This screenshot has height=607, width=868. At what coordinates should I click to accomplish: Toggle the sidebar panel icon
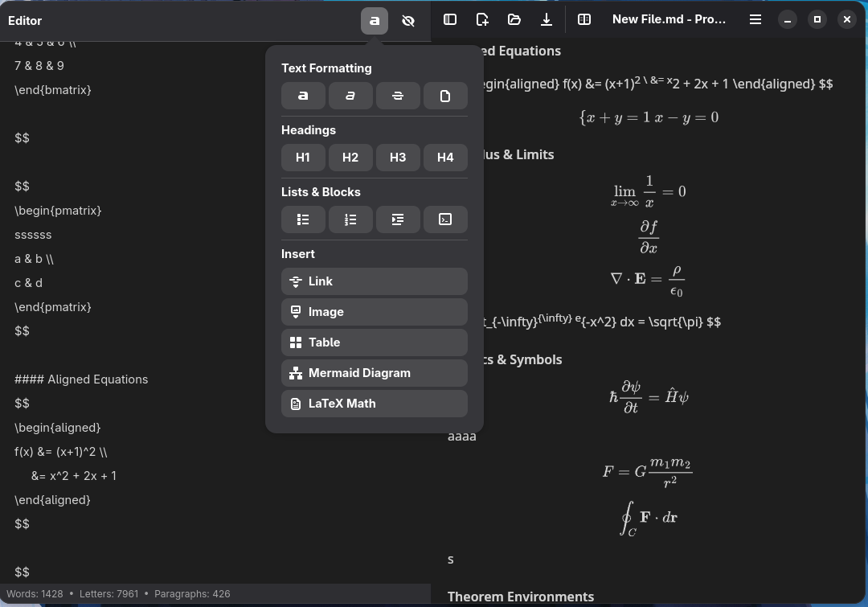(x=450, y=19)
